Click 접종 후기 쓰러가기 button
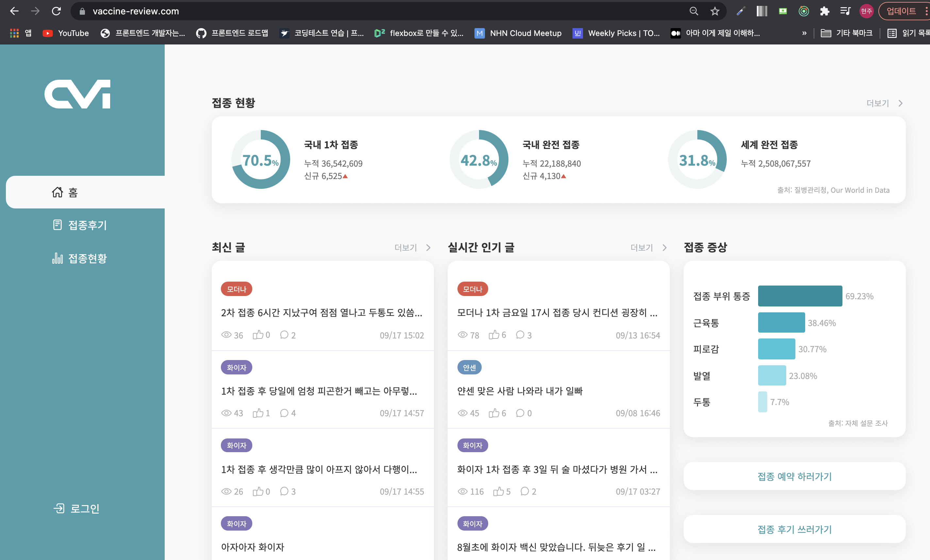This screenshot has width=930, height=560. 794,529
